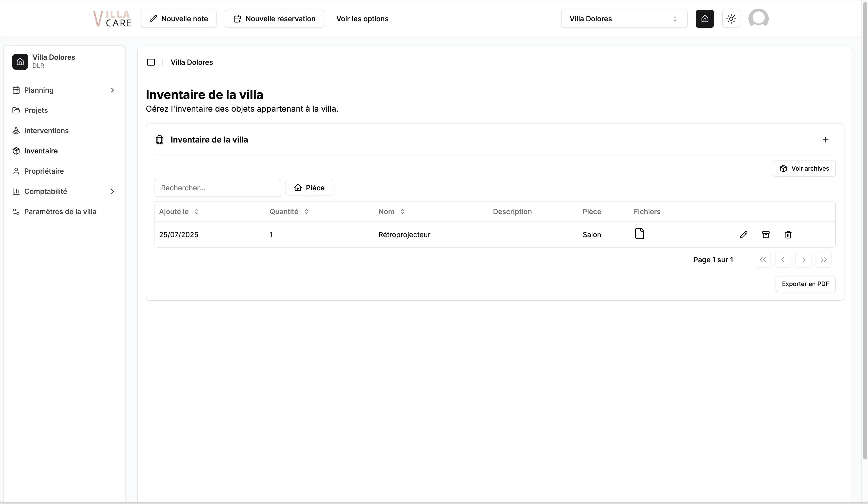Delete Rétroprojecteur with the trash icon
The height and width of the screenshot is (504, 868).
[788, 234]
